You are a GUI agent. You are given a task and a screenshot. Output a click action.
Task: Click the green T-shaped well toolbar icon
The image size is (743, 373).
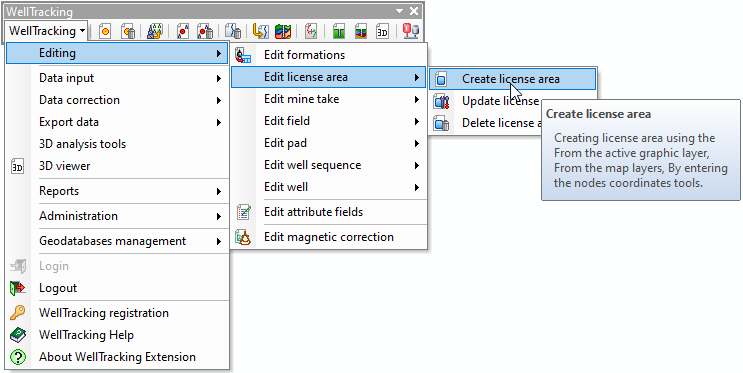coord(338,32)
